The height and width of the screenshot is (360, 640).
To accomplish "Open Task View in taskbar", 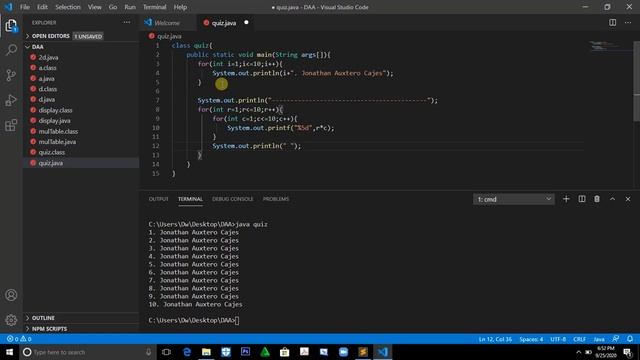I will click(166, 352).
